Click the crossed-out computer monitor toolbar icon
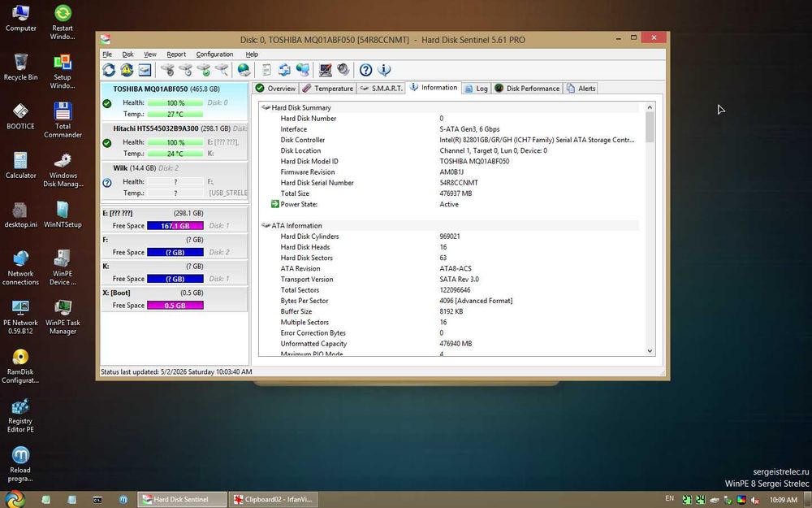 coord(326,70)
